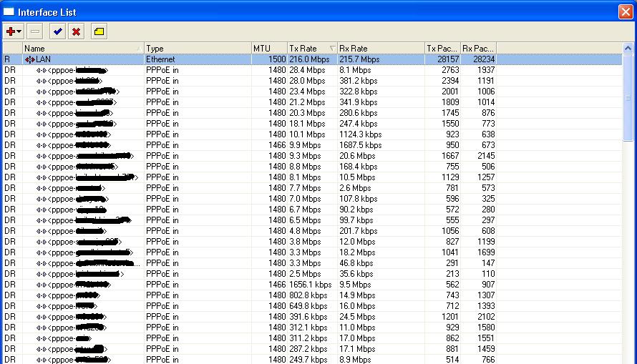Image resolution: width=637 pixels, height=364 pixels.
Task: Click the 649.8 kbps Tx Rate cell
Action: (308, 306)
